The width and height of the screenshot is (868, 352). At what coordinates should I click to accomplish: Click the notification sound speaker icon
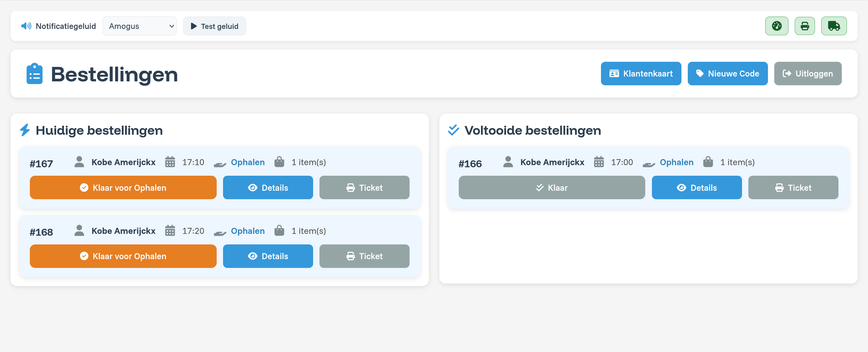[x=26, y=26]
